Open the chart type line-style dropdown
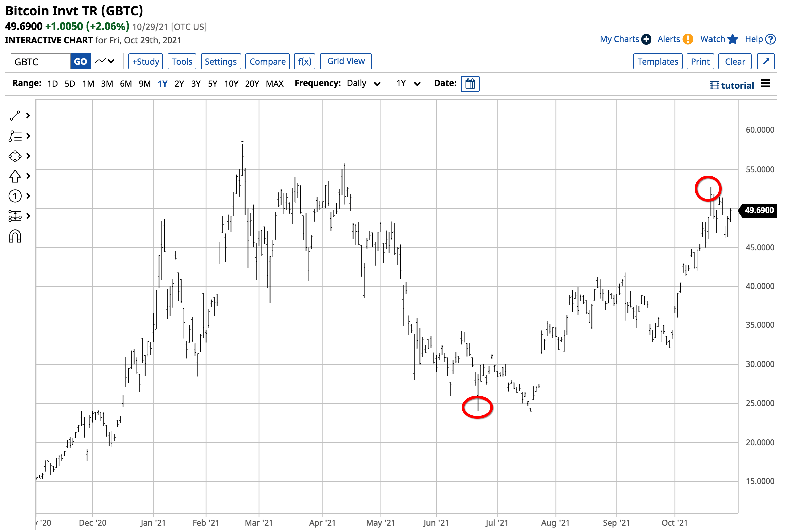The height and width of the screenshot is (532, 791). (x=105, y=61)
